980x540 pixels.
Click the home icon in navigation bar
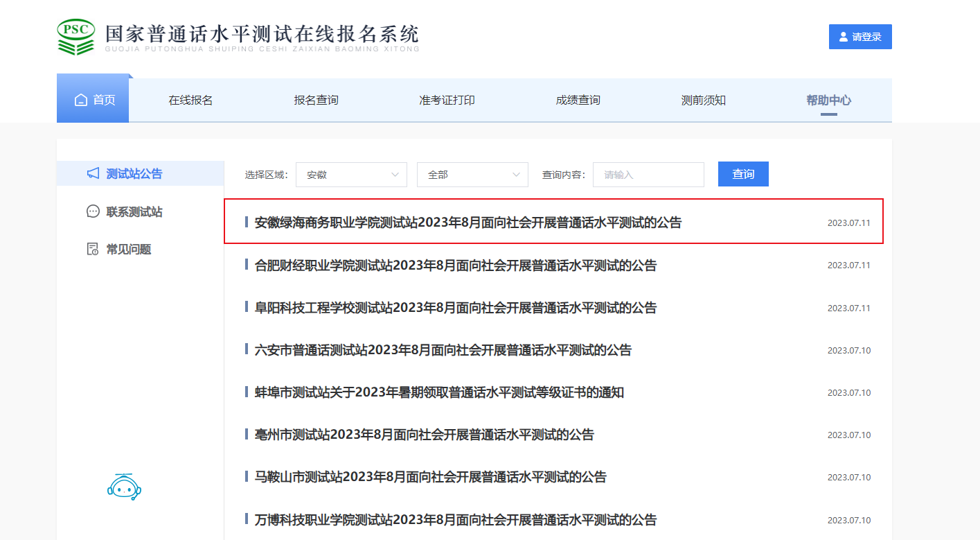coord(81,100)
